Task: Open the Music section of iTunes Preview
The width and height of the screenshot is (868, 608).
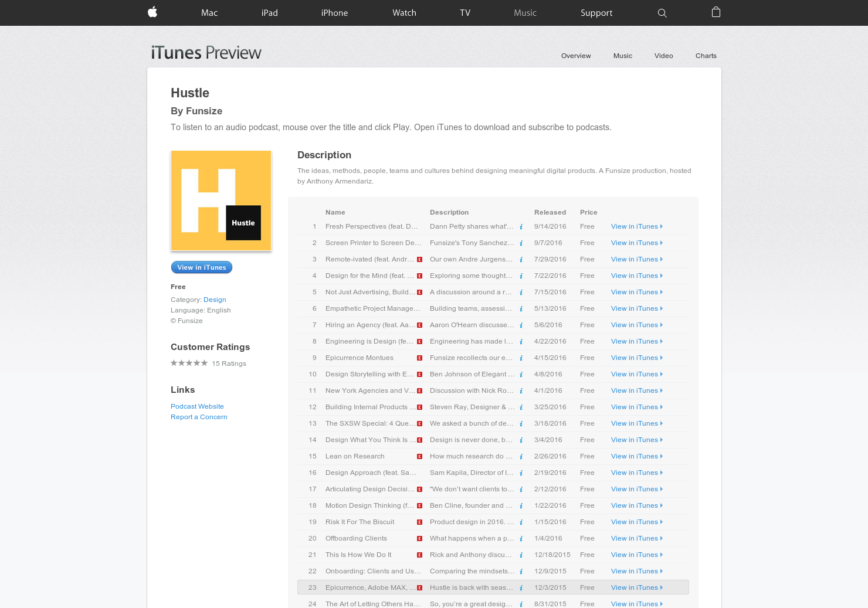Action: (x=622, y=56)
